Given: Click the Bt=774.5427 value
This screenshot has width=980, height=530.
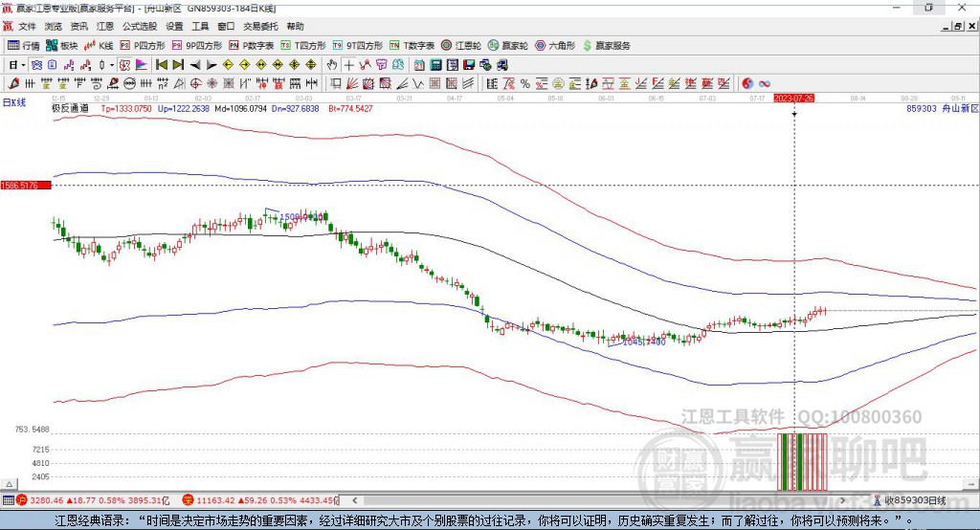Looking at the screenshot, I should [x=350, y=108].
